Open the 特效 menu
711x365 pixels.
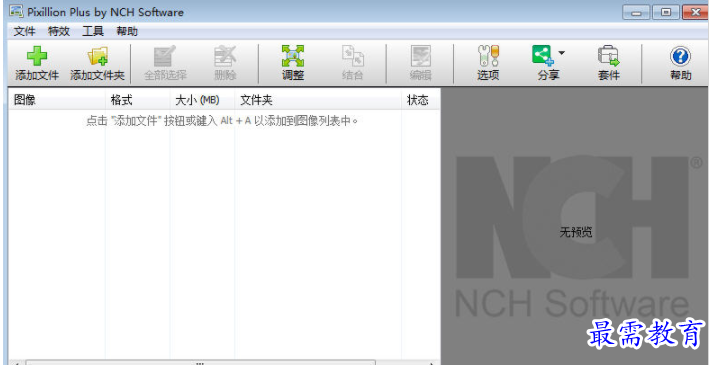(59, 31)
